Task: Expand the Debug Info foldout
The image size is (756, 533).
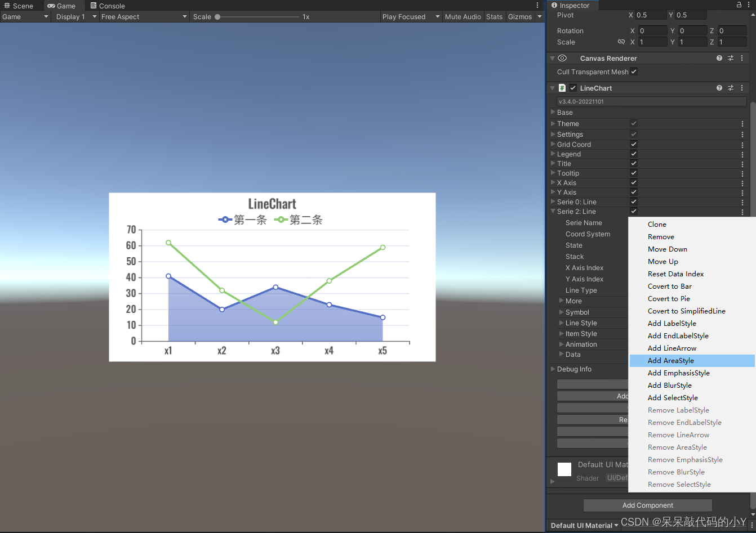Action: [x=553, y=369]
